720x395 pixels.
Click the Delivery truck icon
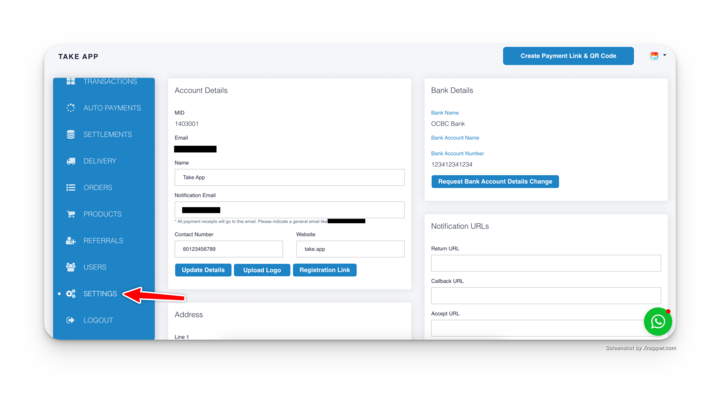(x=71, y=161)
